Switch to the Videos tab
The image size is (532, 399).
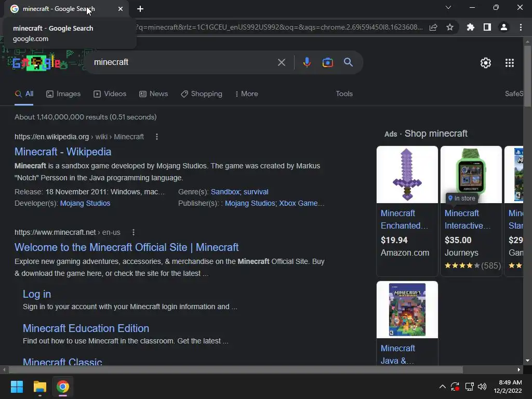pos(110,94)
